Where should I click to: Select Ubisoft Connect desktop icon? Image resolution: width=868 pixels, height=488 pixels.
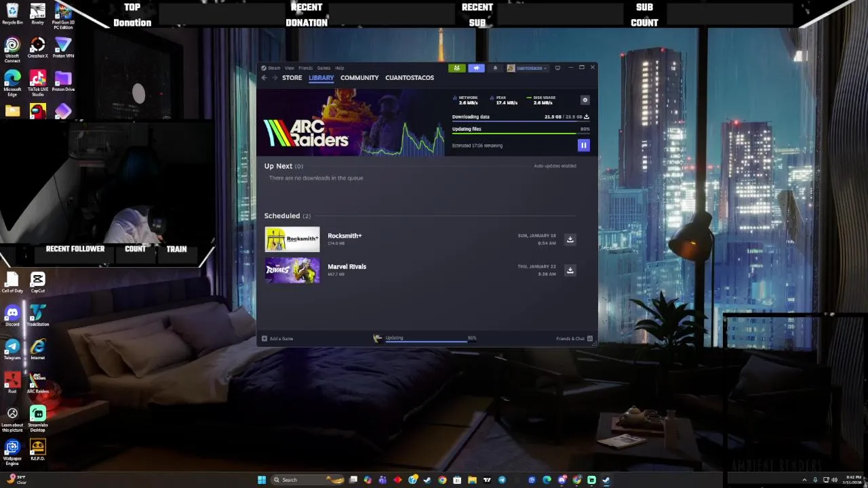(x=12, y=49)
